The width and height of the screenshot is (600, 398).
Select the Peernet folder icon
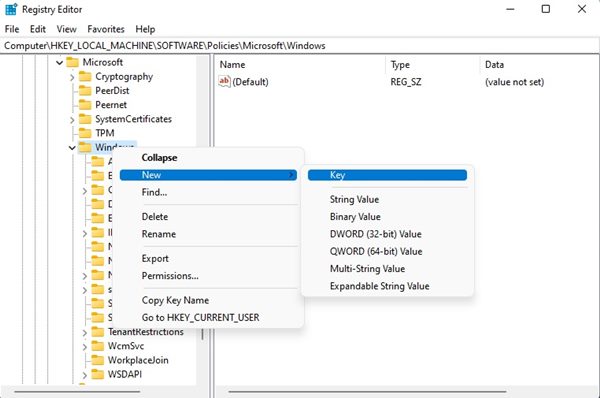[85, 105]
